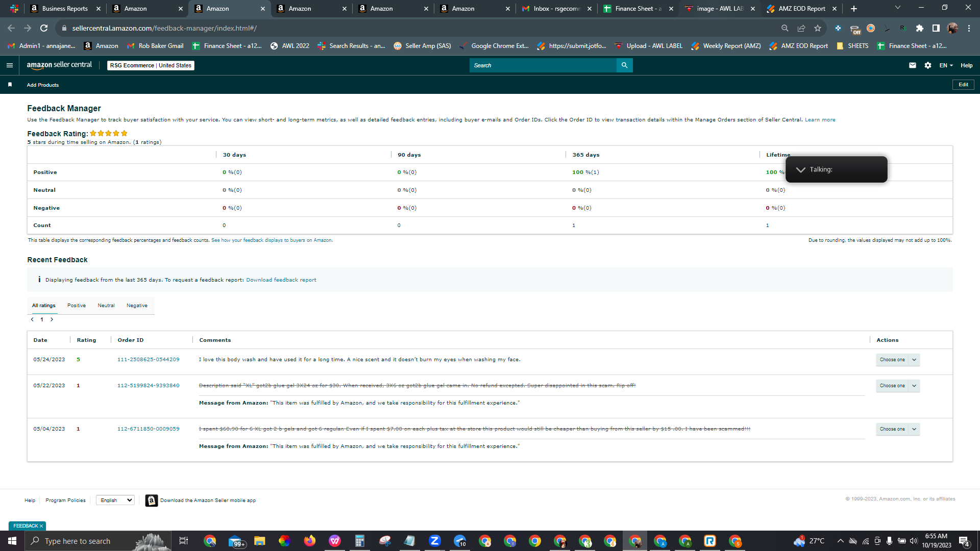This screenshot has height=551, width=980.
Task: Open Choose one dropdown for 05/22/2023 feedback
Action: (898, 386)
